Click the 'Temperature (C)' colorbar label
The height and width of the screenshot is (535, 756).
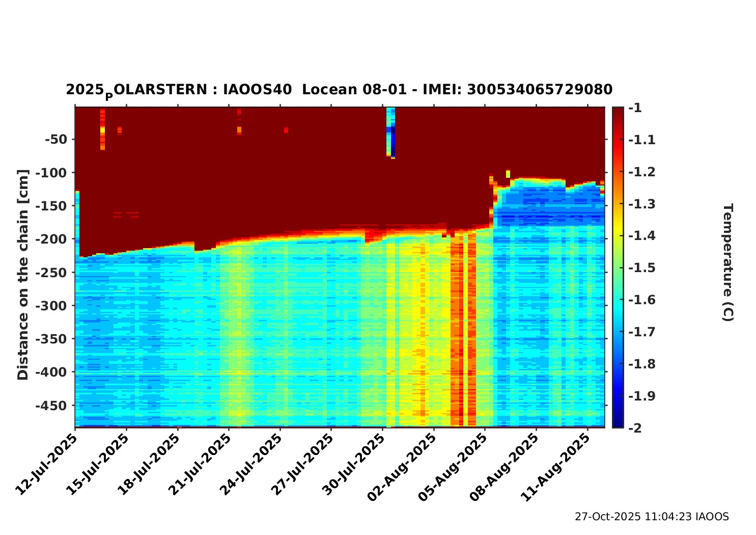[727, 262]
